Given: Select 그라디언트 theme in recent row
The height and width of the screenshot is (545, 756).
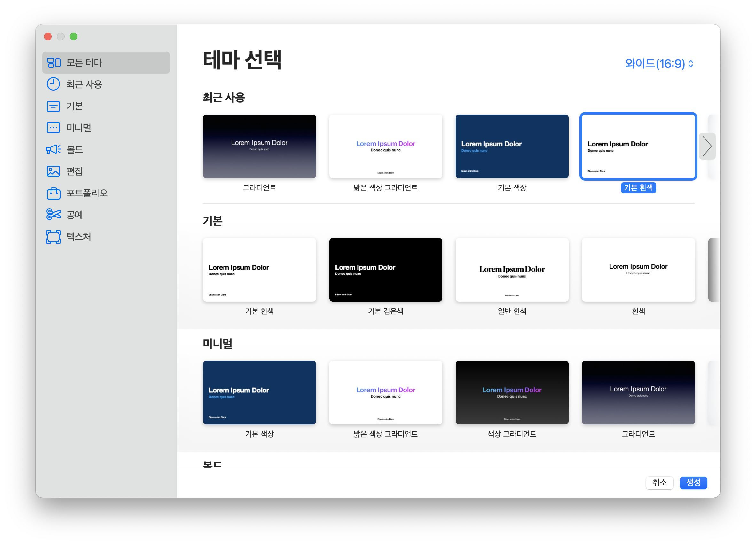Looking at the screenshot, I should click(259, 146).
